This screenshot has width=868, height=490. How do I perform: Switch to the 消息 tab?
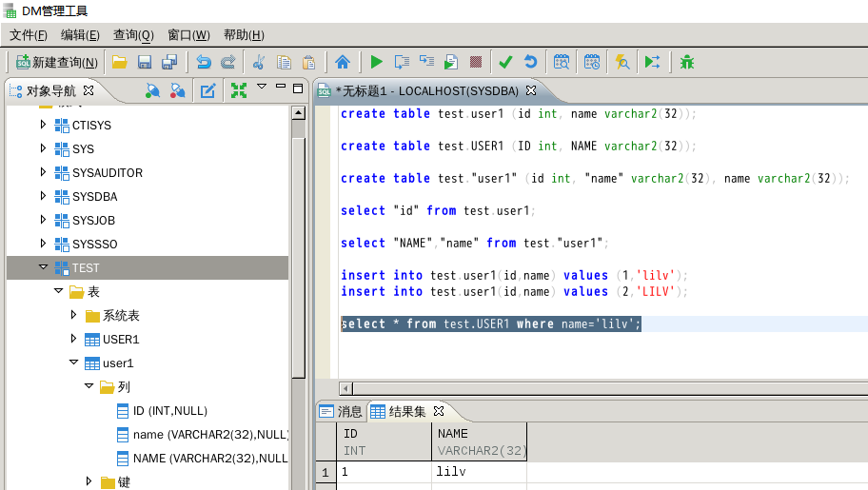click(x=342, y=411)
